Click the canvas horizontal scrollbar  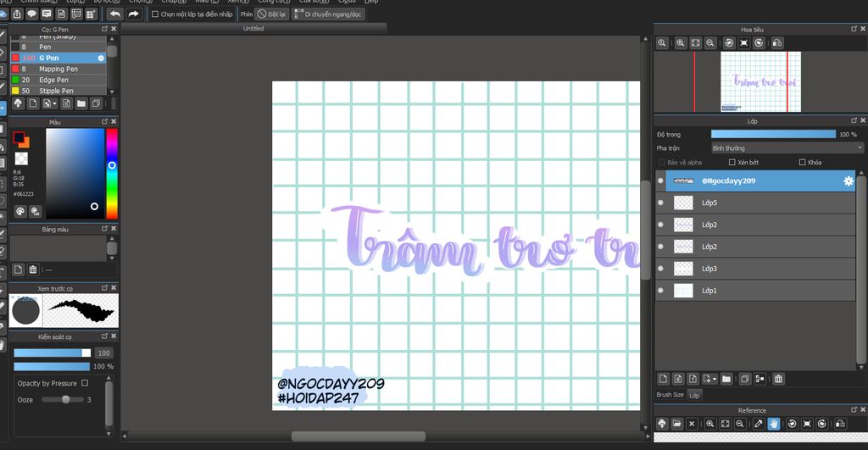(x=359, y=436)
